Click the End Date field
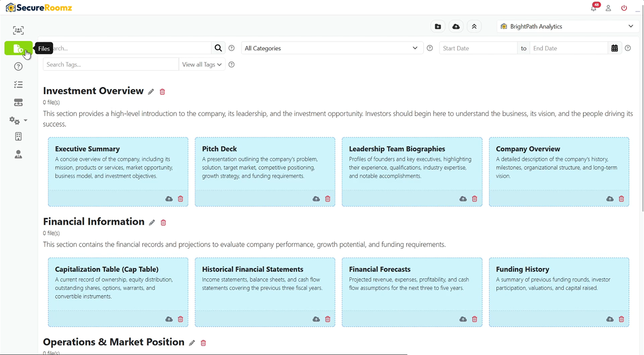644x355 pixels. [x=569, y=48]
